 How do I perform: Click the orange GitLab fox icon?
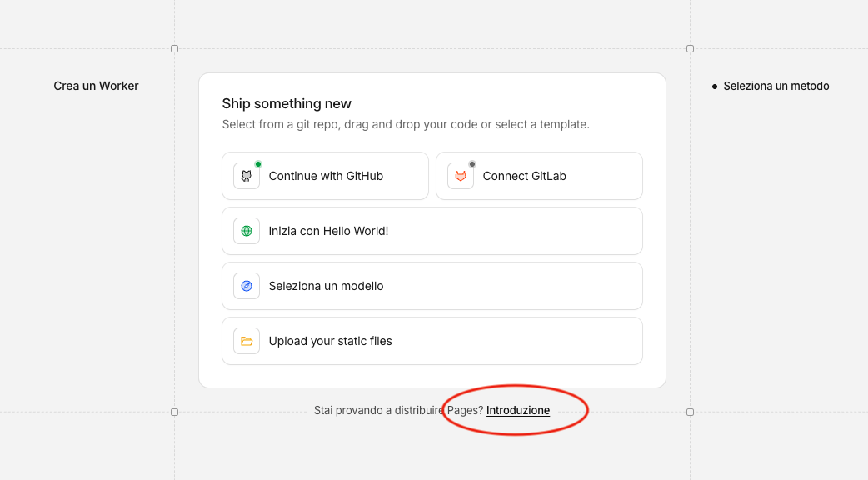(x=461, y=176)
